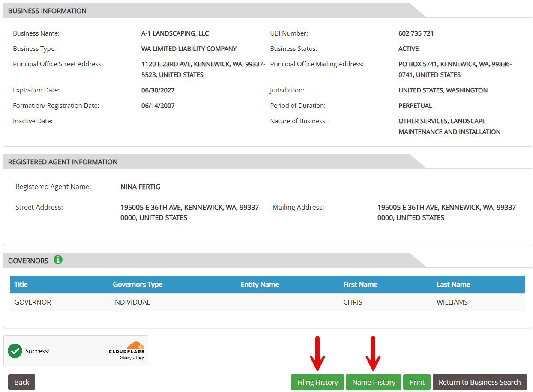Click the GOVERNOR title cell
533x392 pixels.
coord(33,302)
